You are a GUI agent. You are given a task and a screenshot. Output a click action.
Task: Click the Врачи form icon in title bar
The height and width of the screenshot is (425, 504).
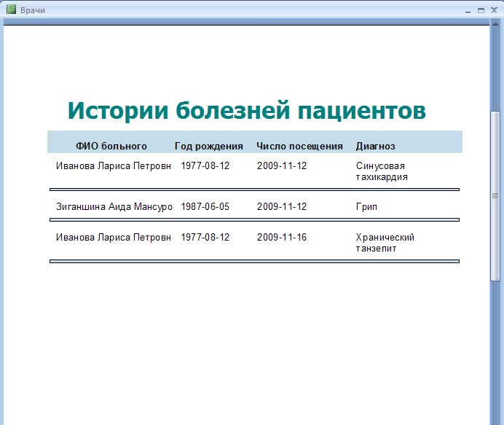(11, 9)
